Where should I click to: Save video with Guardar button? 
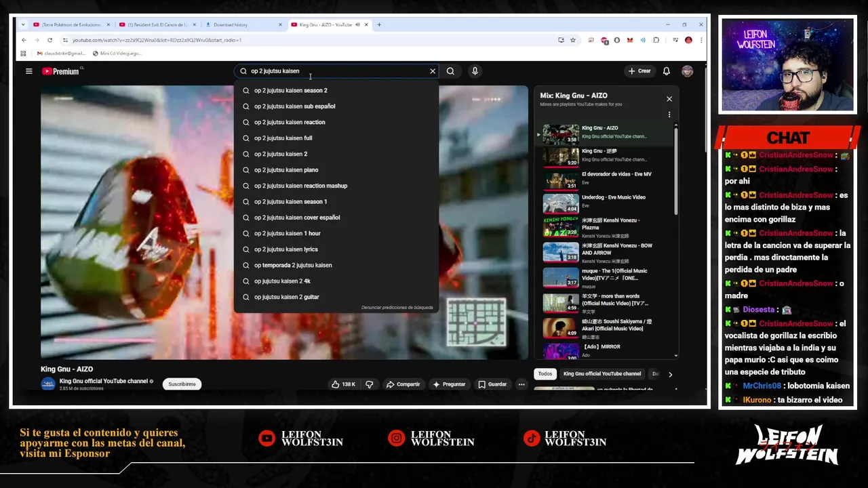pos(492,384)
